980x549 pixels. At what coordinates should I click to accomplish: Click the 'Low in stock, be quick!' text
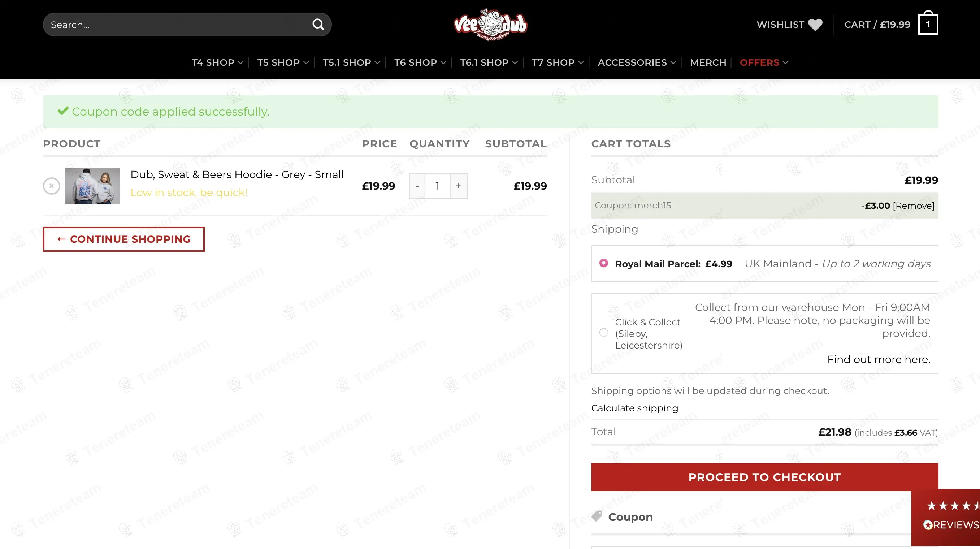[x=189, y=193]
